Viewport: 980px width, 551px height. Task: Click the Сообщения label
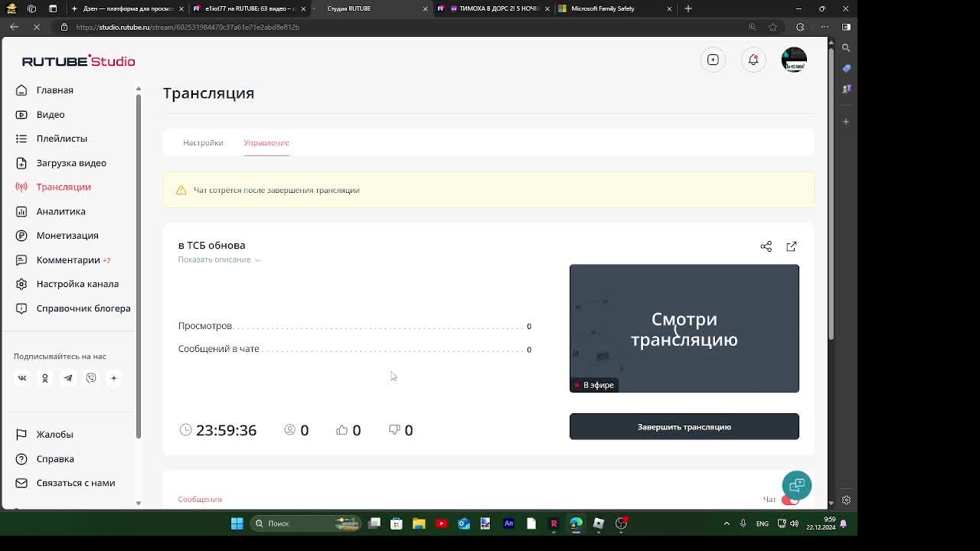click(200, 499)
